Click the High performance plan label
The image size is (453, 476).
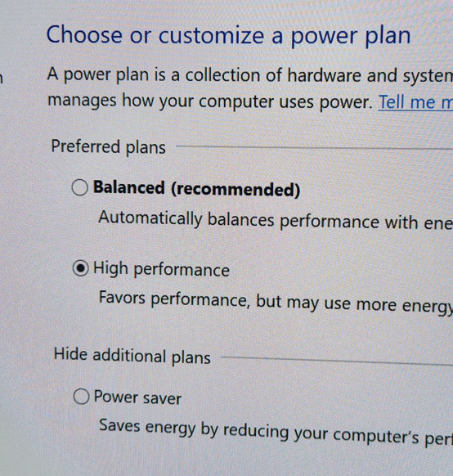(161, 270)
